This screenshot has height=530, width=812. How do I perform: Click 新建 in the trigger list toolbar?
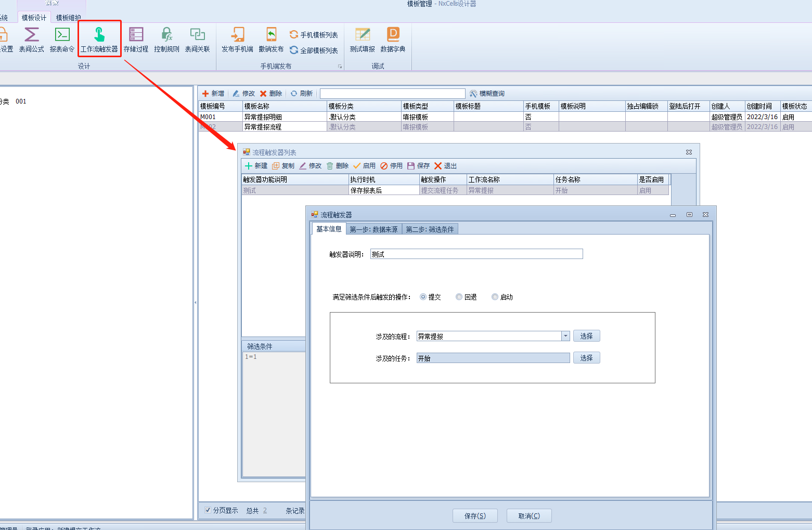256,166
